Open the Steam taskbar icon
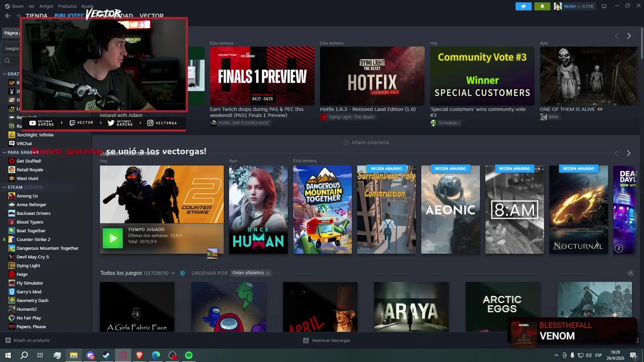The width and height of the screenshot is (644, 362). pos(107,355)
